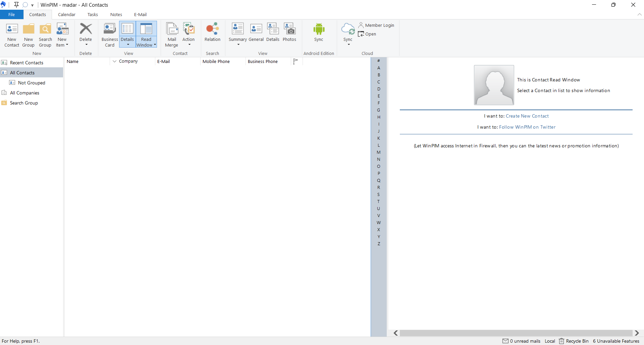Click the read window horizontal scrollbar
The height and width of the screenshot is (345, 644).
pos(516,333)
